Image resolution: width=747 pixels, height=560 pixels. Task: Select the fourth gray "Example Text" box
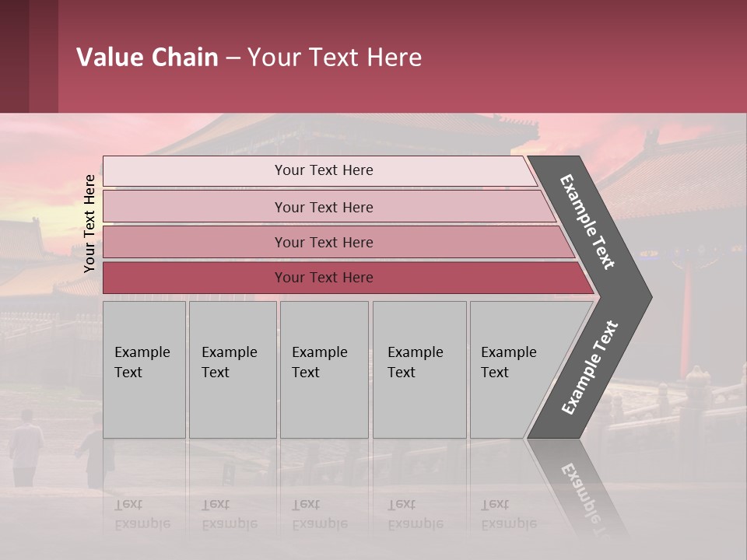click(x=419, y=369)
